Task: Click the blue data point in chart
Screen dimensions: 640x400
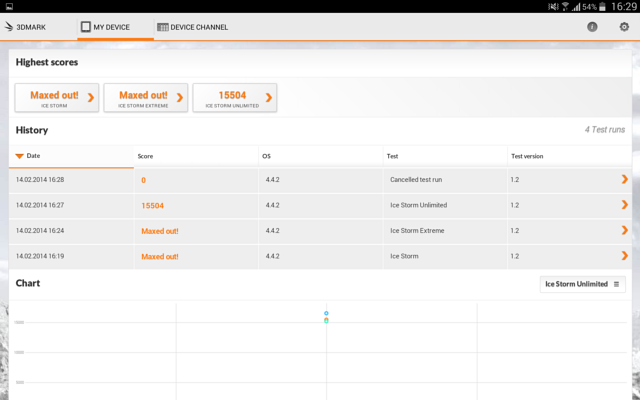Action: pos(326,313)
